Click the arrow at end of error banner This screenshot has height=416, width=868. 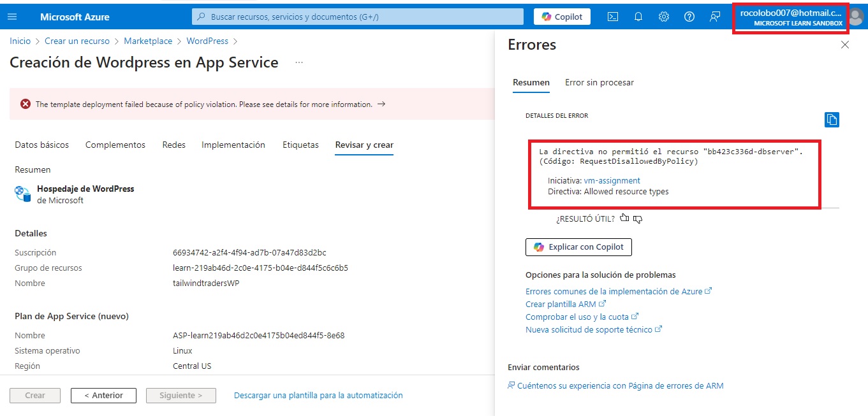click(381, 104)
